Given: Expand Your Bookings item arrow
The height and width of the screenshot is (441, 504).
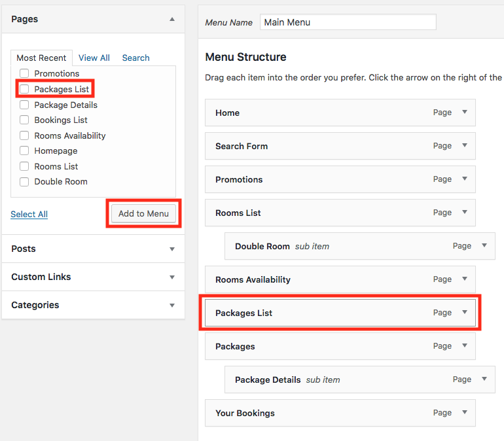Looking at the screenshot, I should pyautogui.click(x=465, y=412).
